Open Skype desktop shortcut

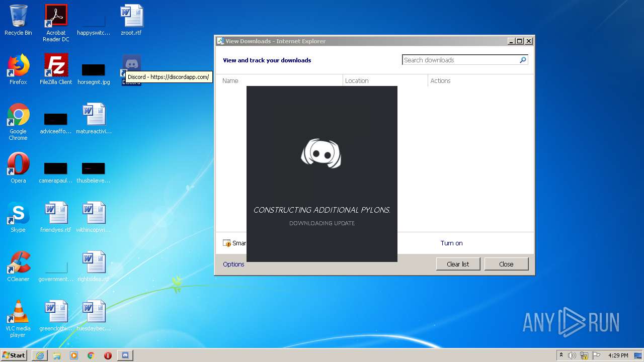coord(18,217)
